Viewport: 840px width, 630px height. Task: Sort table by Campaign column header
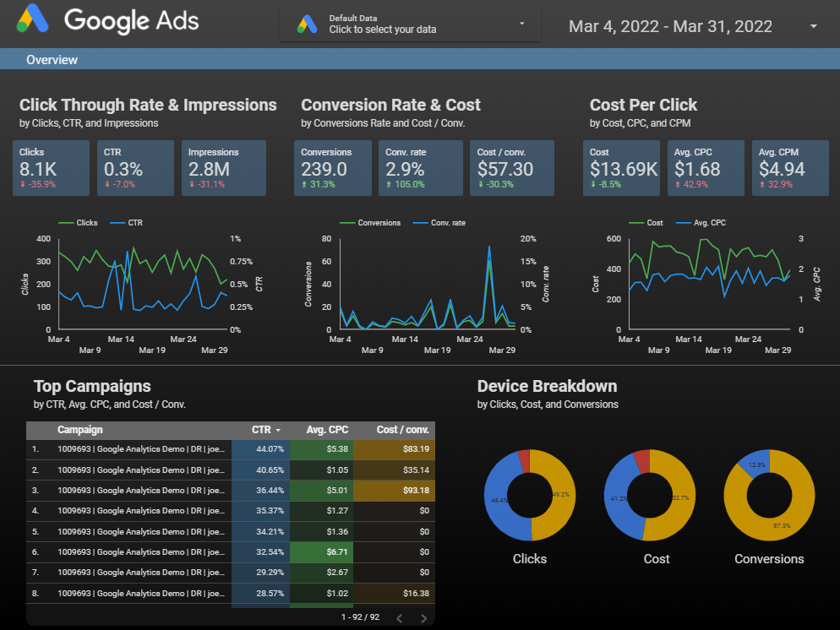79,430
